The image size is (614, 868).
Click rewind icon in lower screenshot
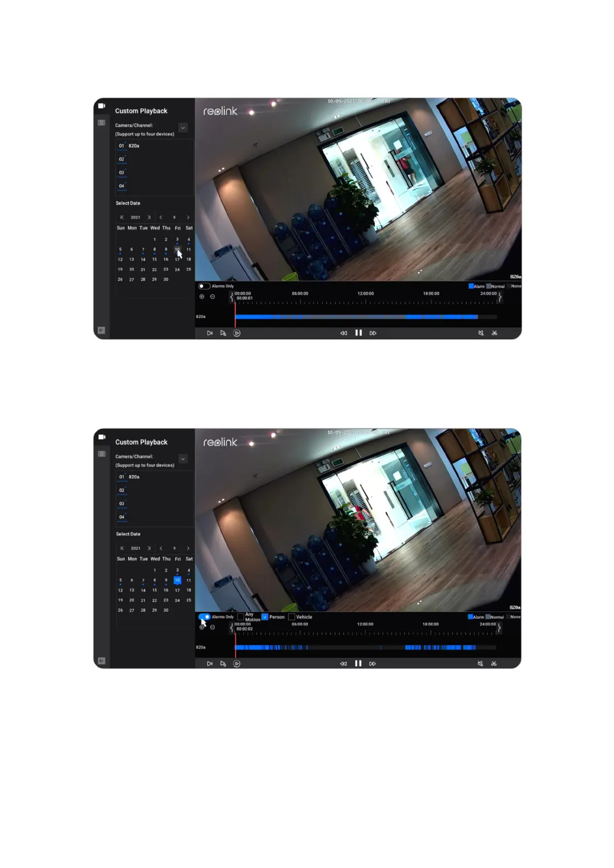[343, 663]
